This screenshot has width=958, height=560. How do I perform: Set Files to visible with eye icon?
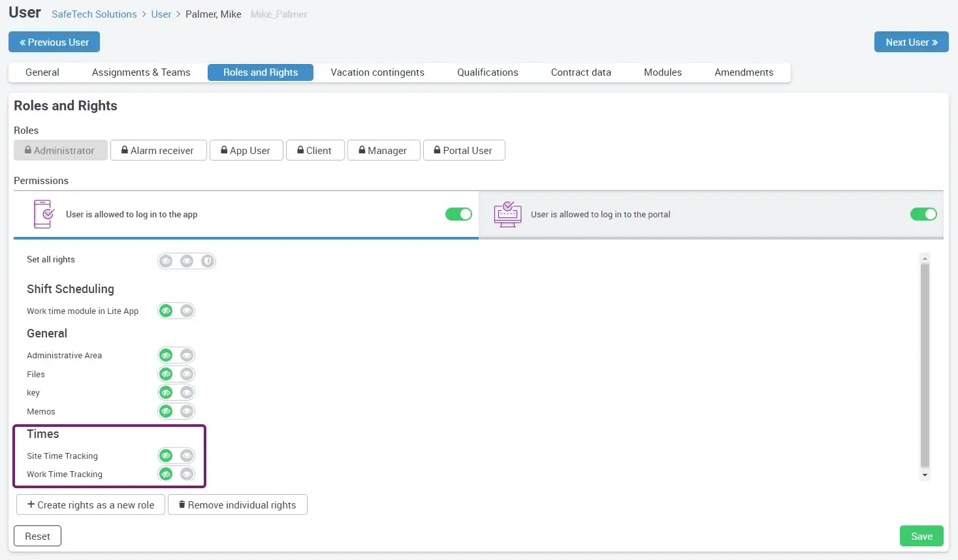187,374
